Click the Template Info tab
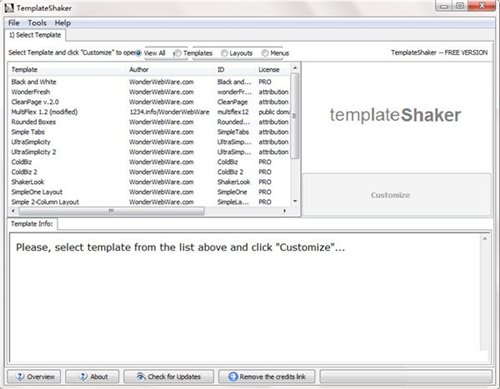The image size is (500, 389). pyautogui.click(x=32, y=224)
